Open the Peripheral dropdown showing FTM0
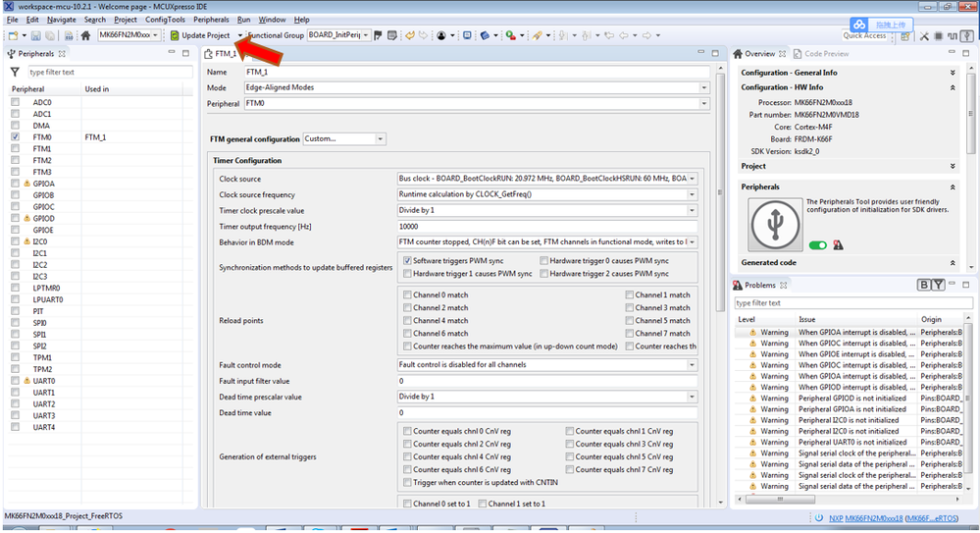The image size is (980, 533). [x=703, y=104]
